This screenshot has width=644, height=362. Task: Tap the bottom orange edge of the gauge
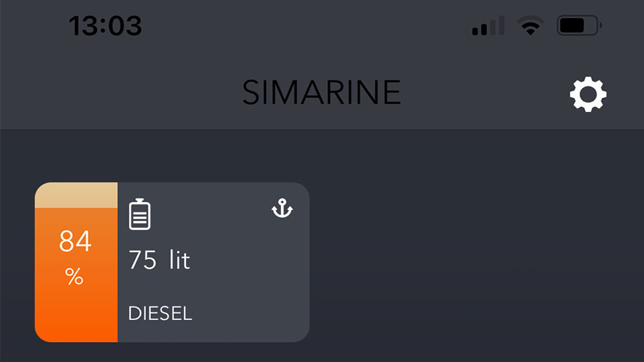pyautogui.click(x=76, y=335)
